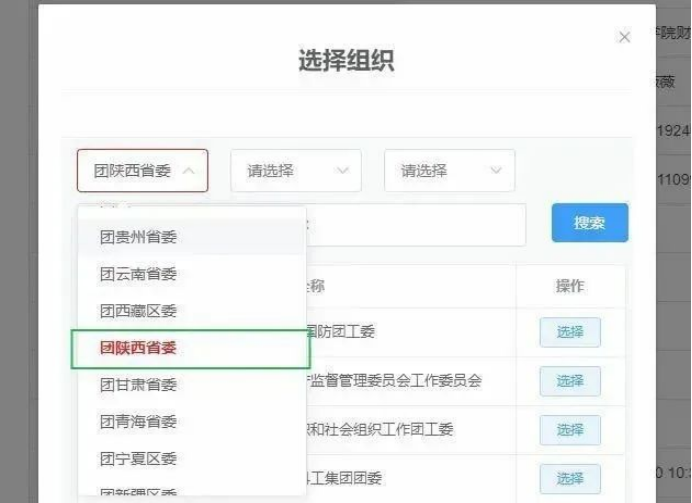This screenshot has height=503, width=692.
Task: Choose the highlighted 团陕西省委 option
Action: (x=138, y=348)
